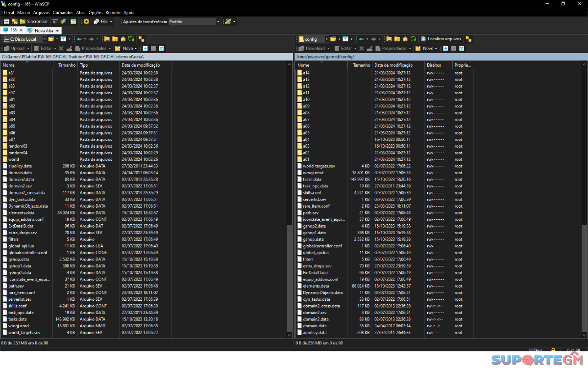
Task: Click the local panel select files plus icon
Action: pyautogui.click(x=145, y=48)
